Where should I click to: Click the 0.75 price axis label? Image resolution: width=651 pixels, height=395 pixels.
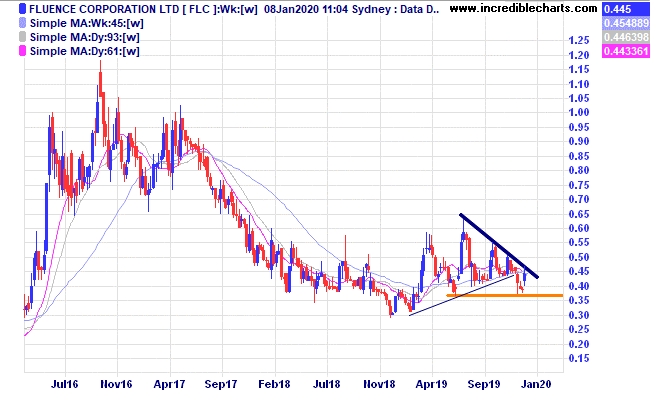click(579, 185)
